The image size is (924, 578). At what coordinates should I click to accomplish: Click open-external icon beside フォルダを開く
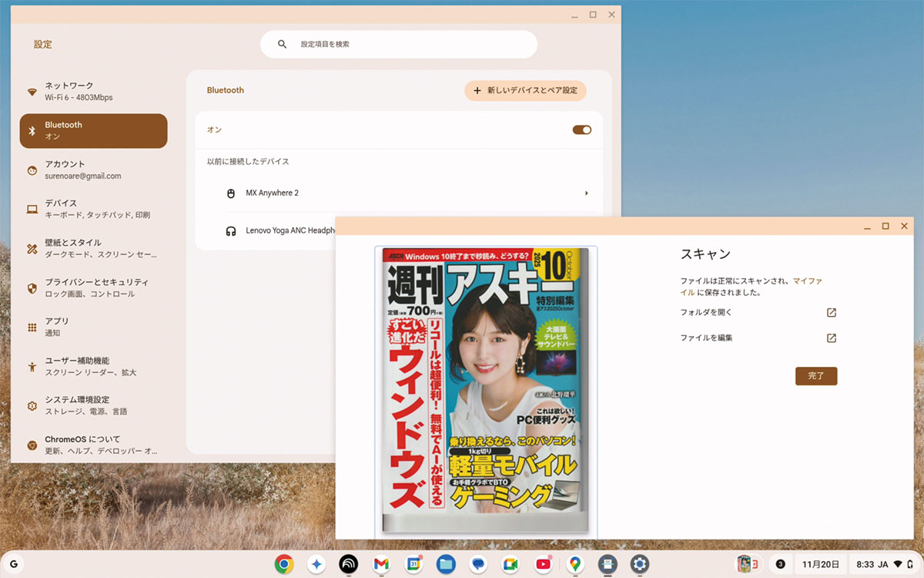point(831,313)
